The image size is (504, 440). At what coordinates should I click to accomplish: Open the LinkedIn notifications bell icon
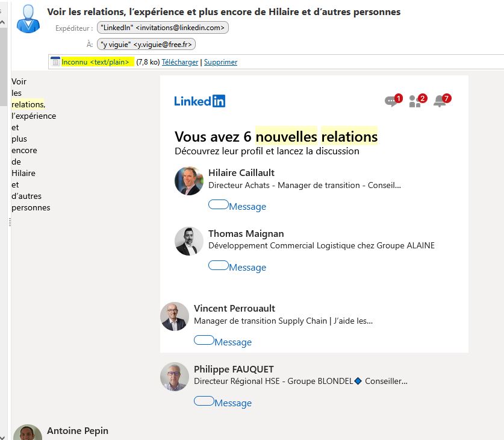click(x=441, y=101)
